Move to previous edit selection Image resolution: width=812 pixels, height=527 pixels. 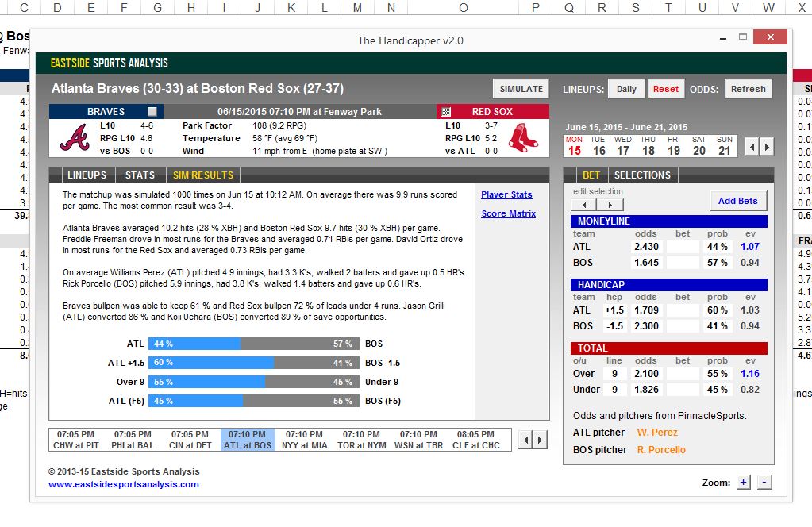[584, 205]
